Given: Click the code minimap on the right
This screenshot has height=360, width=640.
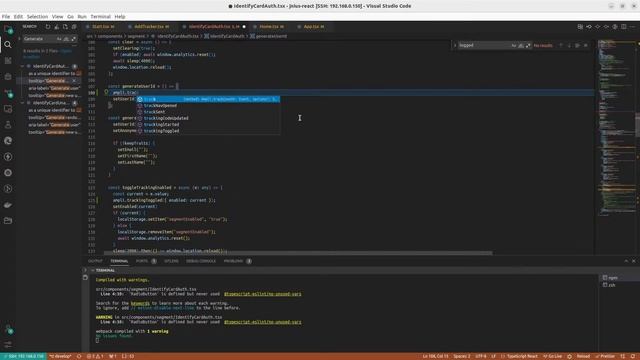Looking at the screenshot, I should [616, 127].
